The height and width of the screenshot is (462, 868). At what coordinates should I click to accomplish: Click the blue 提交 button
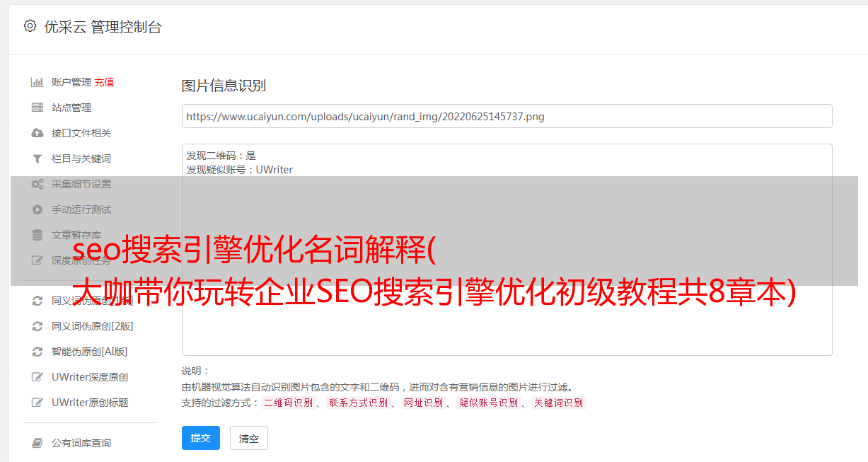[x=201, y=438]
